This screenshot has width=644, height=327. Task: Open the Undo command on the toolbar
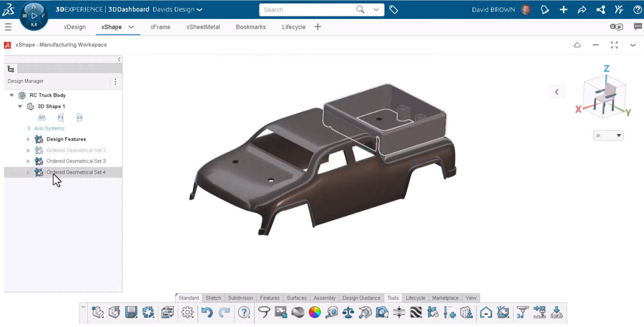(x=208, y=312)
